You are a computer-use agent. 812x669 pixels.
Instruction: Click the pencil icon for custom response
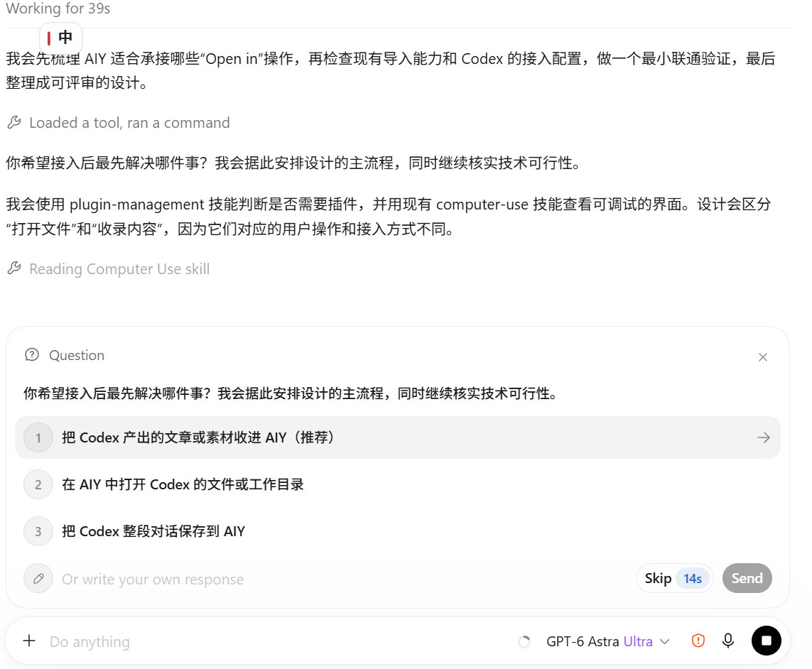[x=38, y=578]
